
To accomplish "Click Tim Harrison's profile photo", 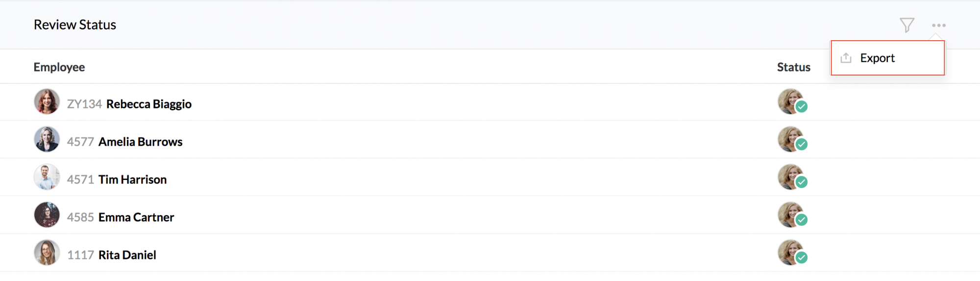I will [x=47, y=178].
